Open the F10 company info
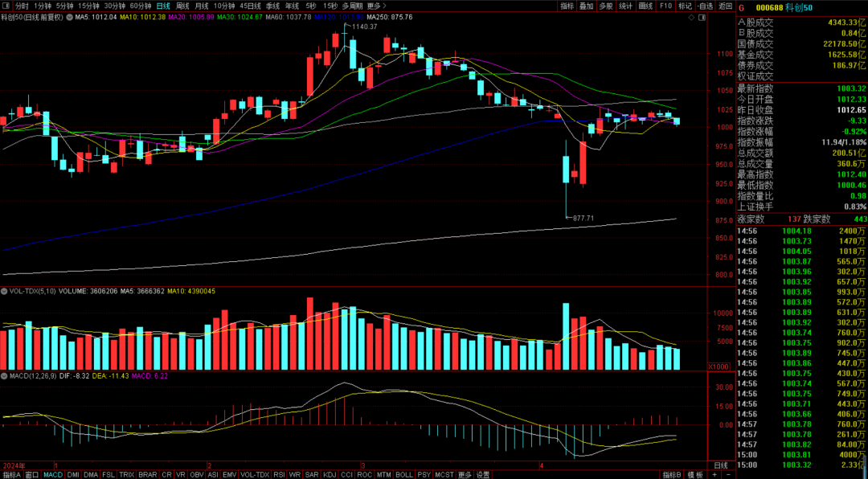868x479 pixels. (665, 6)
